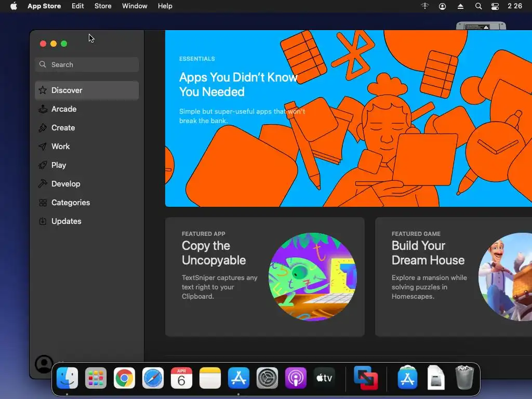This screenshot has height=399, width=532.
Task: Open the App Store downloads folder in Dock
Action: (407, 377)
